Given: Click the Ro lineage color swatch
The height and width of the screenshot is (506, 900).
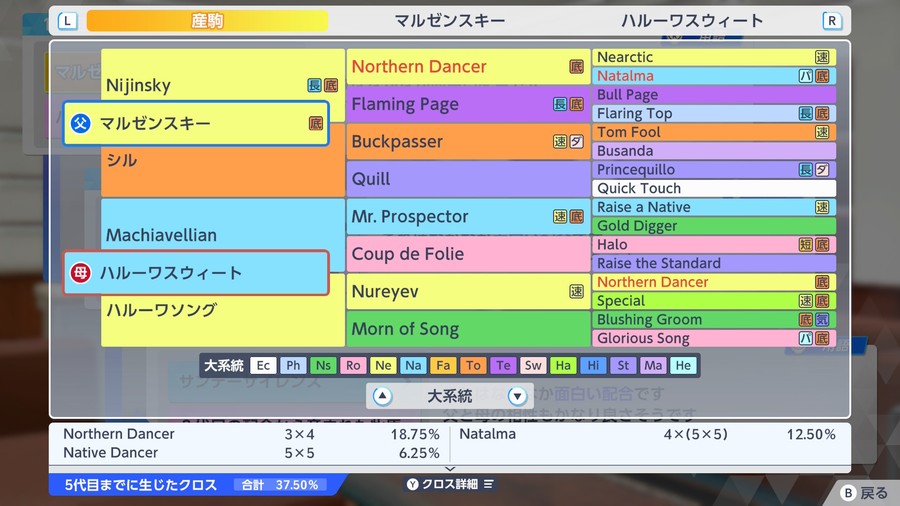Looking at the screenshot, I should (353, 365).
